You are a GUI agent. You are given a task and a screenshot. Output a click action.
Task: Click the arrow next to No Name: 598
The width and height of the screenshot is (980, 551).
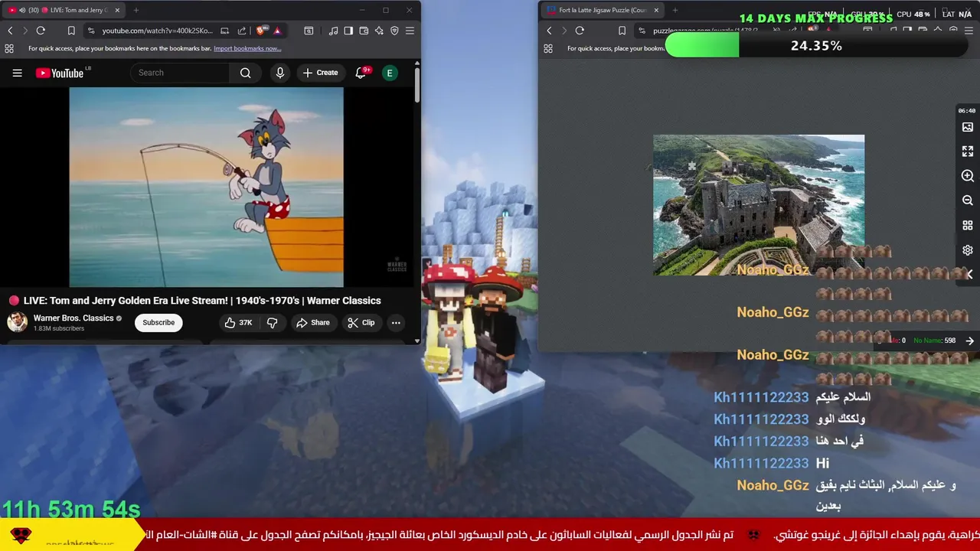tap(970, 341)
